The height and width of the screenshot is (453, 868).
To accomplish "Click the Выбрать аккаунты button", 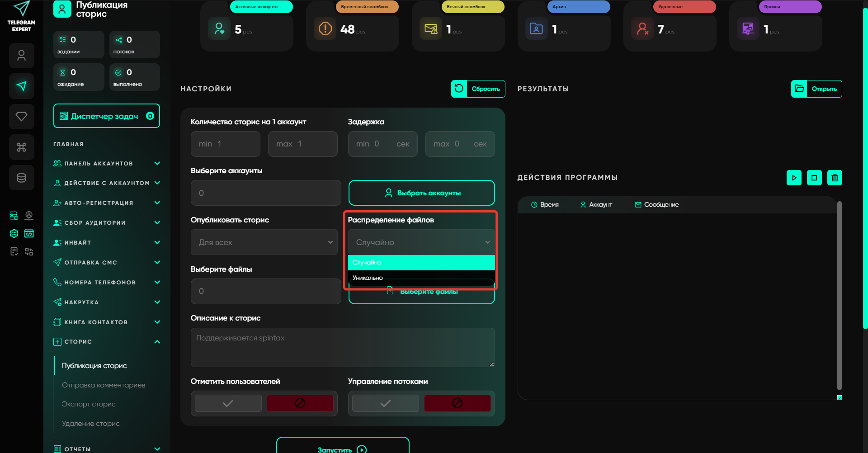I will [x=421, y=193].
